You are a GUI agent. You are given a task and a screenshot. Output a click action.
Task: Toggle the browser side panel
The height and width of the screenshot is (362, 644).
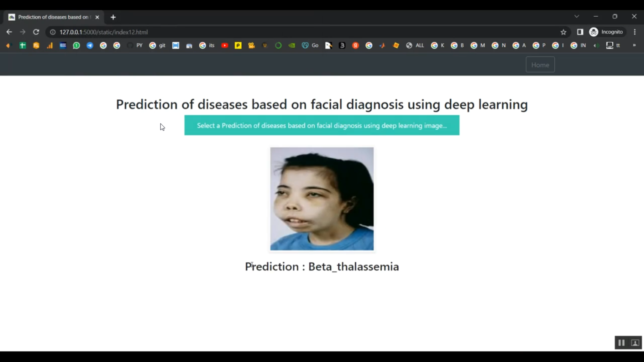(580, 32)
